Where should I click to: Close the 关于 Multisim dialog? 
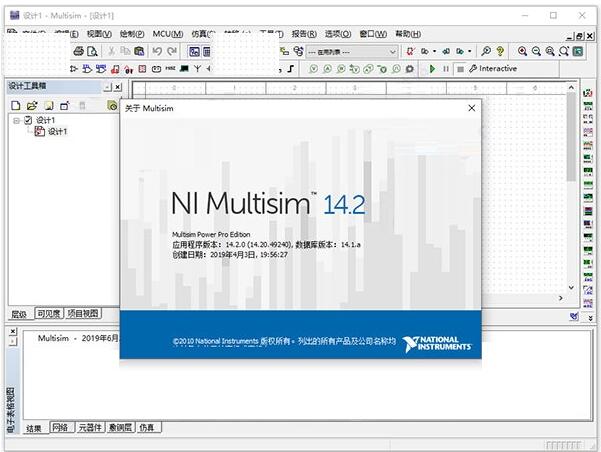coord(472,108)
